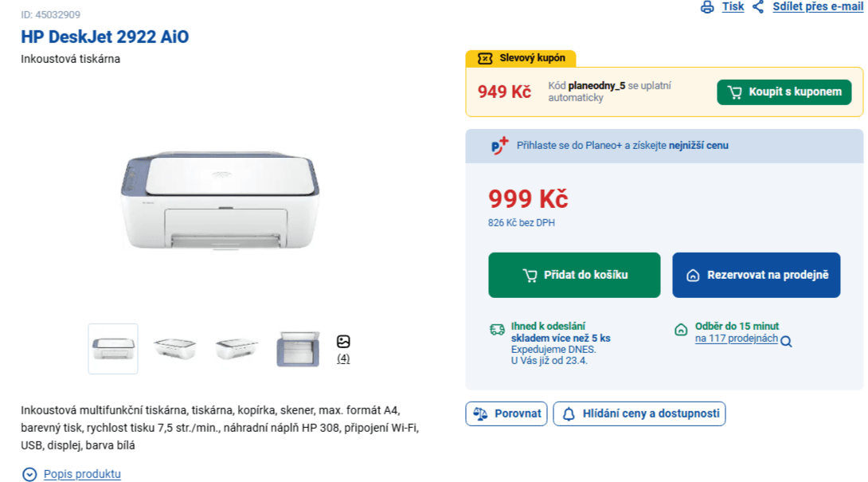Click the Tisk print link

pos(733,7)
